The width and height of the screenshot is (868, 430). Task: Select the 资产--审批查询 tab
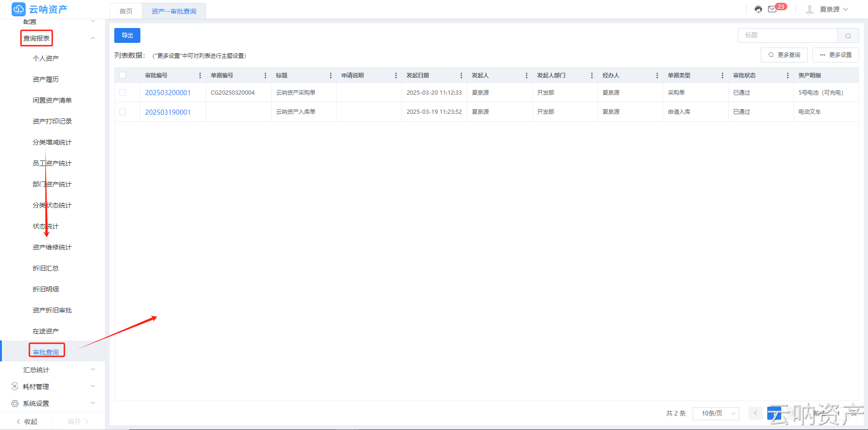pos(174,11)
